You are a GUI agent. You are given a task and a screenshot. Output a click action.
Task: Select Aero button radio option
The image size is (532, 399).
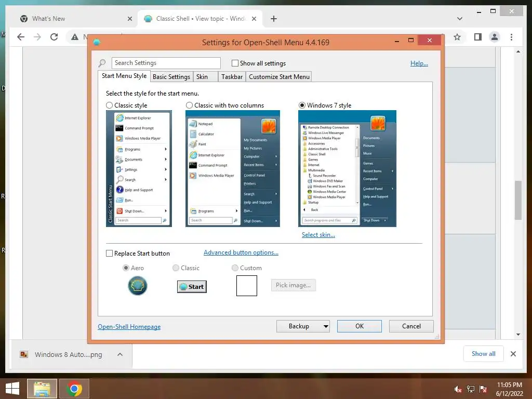[126, 268]
